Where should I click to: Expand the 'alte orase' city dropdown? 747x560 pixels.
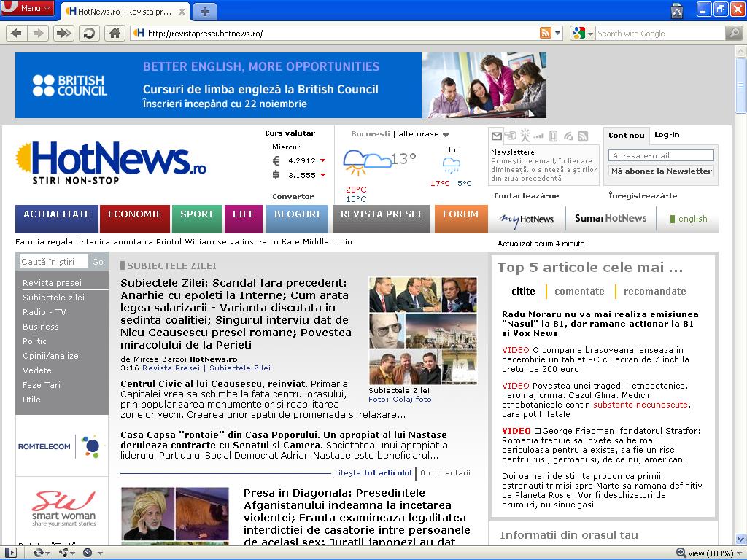click(424, 134)
